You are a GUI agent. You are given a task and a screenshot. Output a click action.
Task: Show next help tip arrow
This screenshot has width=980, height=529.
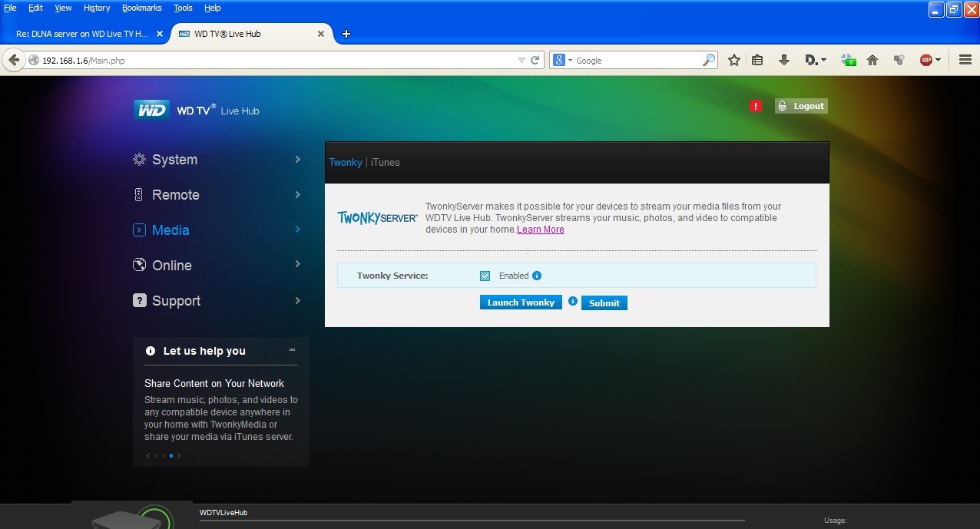(179, 455)
